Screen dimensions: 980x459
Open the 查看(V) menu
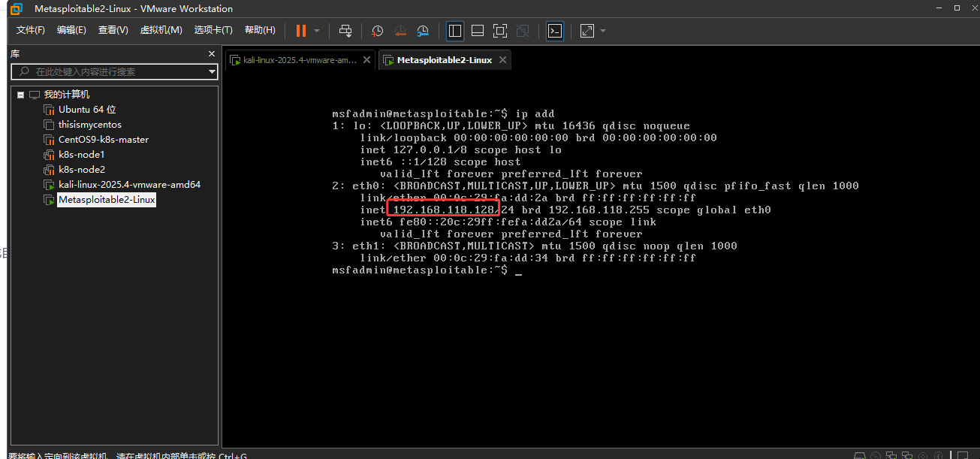point(113,30)
